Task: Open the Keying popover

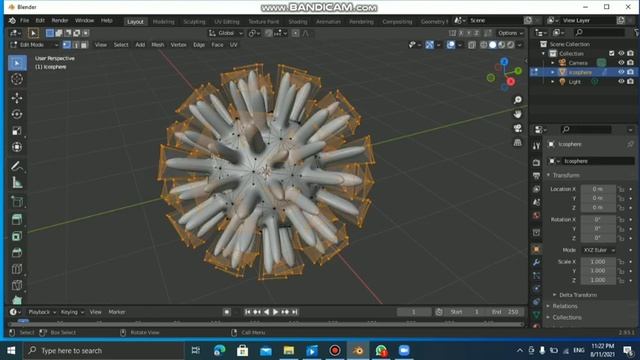Action: pos(72,312)
